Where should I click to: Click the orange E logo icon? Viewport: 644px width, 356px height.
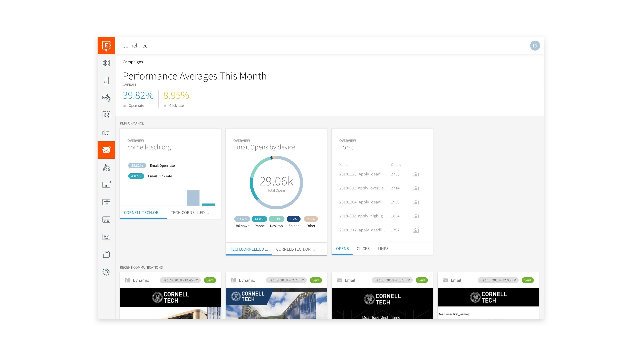coord(106,46)
